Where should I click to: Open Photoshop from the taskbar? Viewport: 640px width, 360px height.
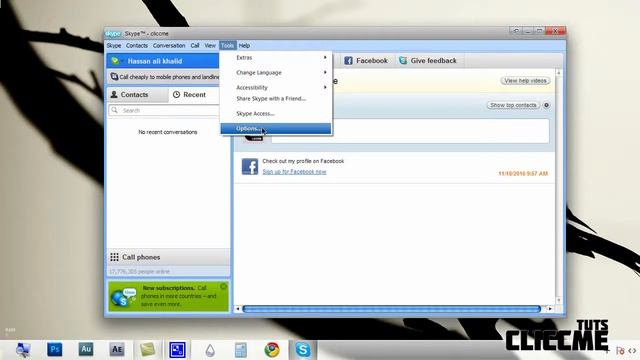point(55,349)
